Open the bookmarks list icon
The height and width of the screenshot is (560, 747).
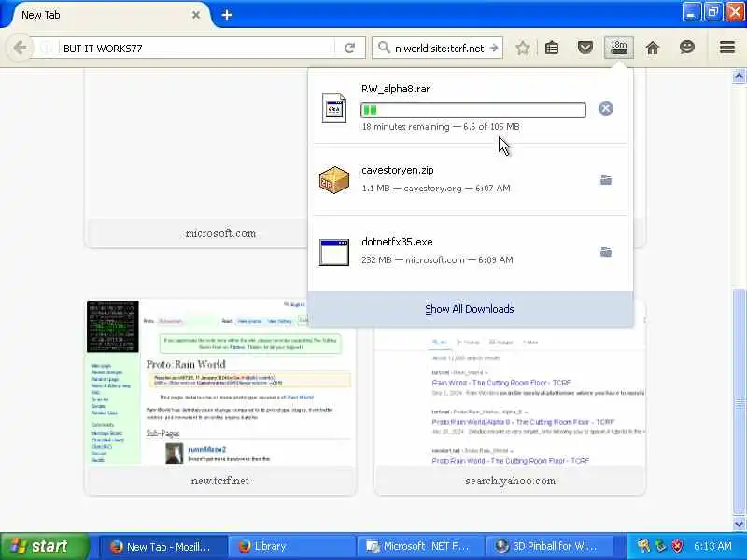[552, 48]
